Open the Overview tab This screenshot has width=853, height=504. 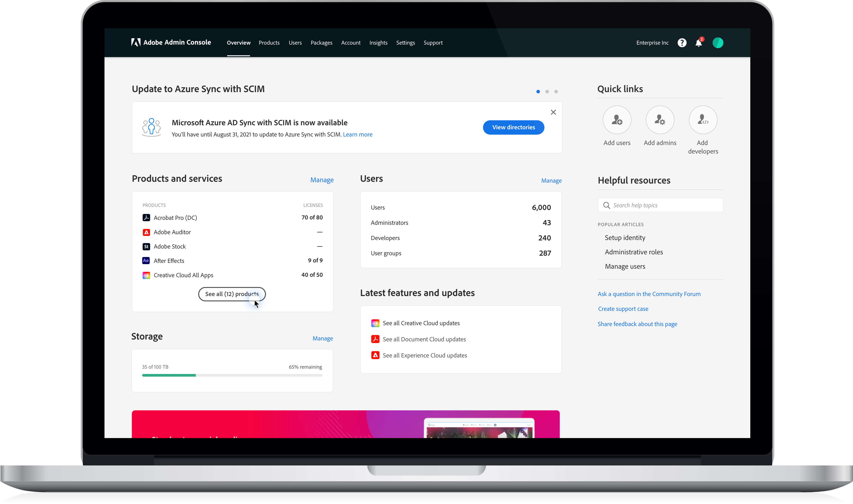coord(239,43)
